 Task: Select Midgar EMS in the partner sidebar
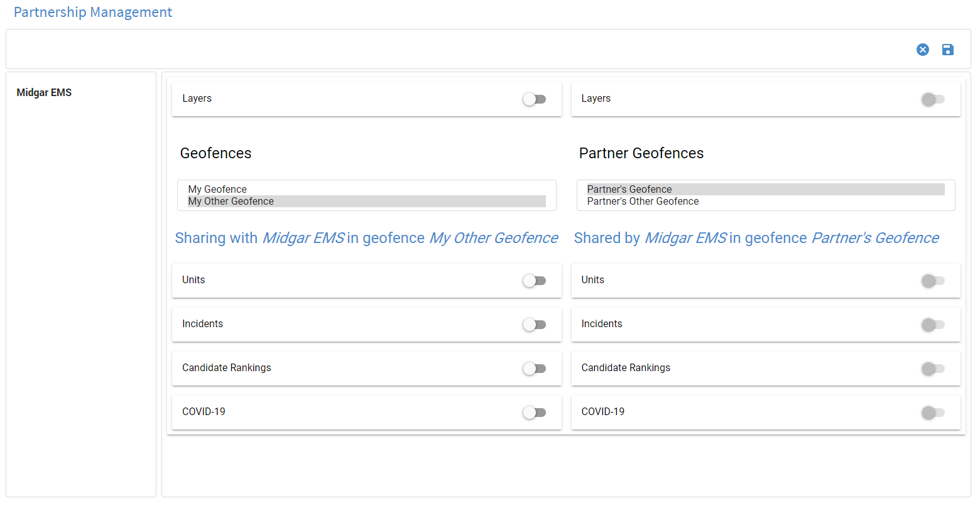click(x=44, y=92)
